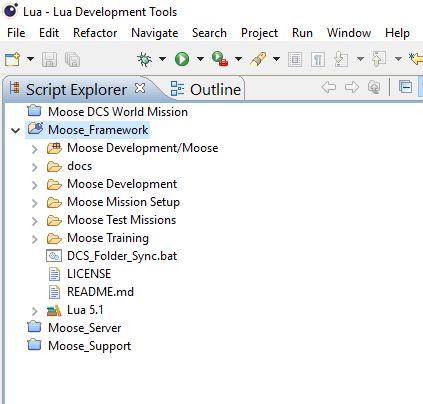423x404 pixels.
Task: Click the Up folder icon in Script Explorer
Action: pyautogui.click(x=374, y=88)
